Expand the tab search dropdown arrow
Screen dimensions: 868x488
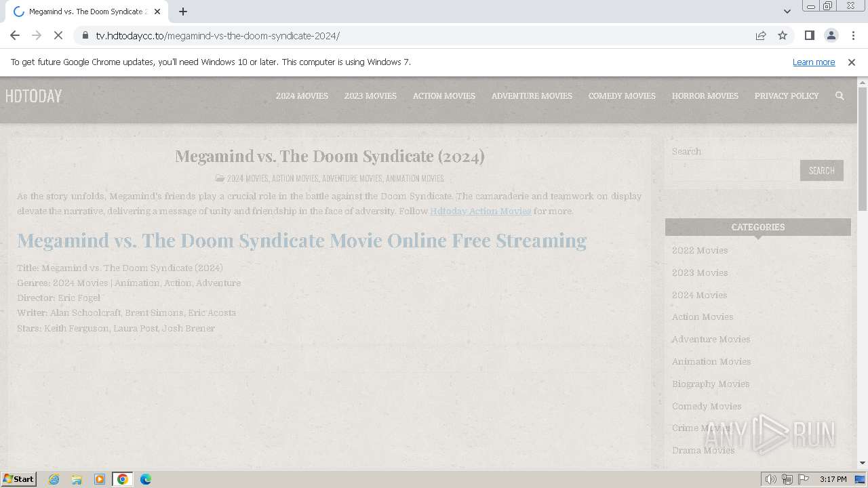point(787,12)
